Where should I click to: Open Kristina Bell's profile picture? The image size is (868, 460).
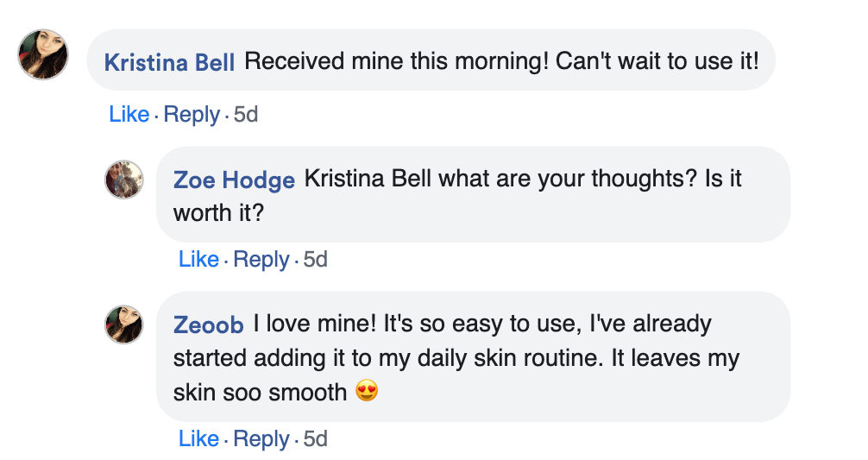pyautogui.click(x=43, y=54)
